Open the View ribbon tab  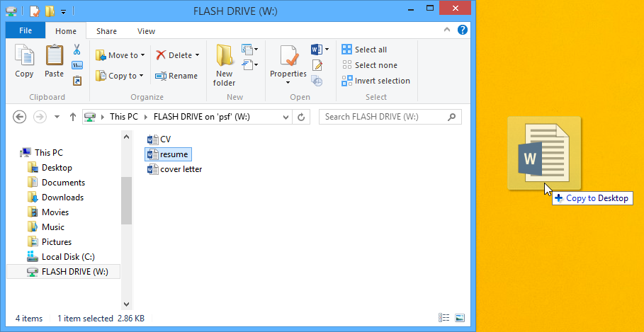tap(146, 31)
